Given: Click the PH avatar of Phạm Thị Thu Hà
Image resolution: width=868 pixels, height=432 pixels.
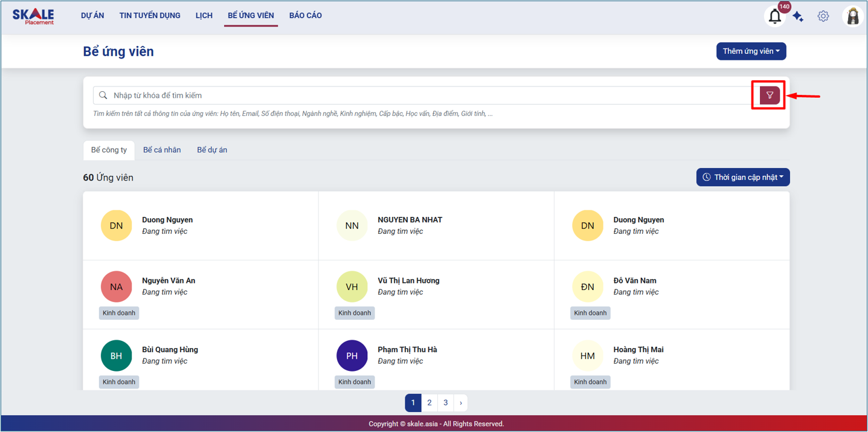Looking at the screenshot, I should pos(352,356).
